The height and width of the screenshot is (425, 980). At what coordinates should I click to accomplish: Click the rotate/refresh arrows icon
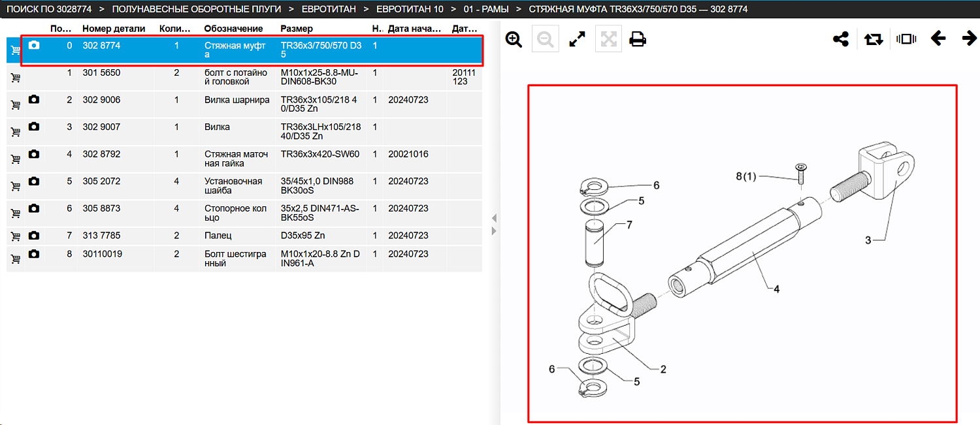coord(874,39)
